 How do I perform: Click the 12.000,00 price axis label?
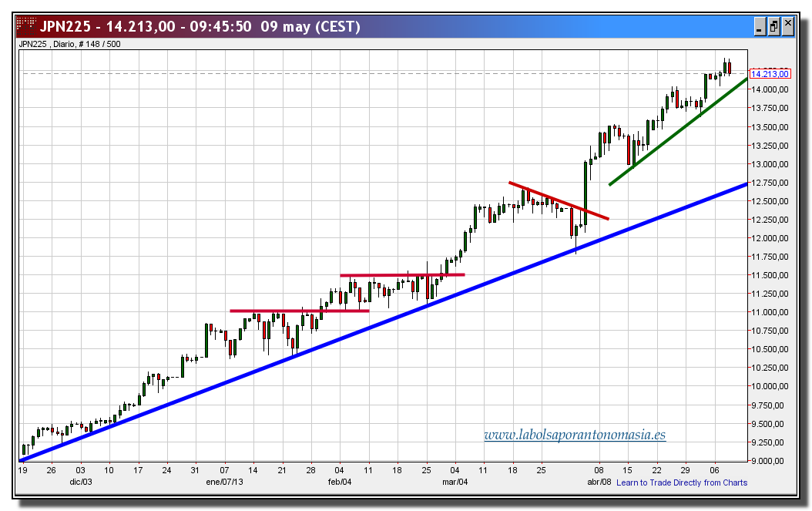(x=770, y=238)
